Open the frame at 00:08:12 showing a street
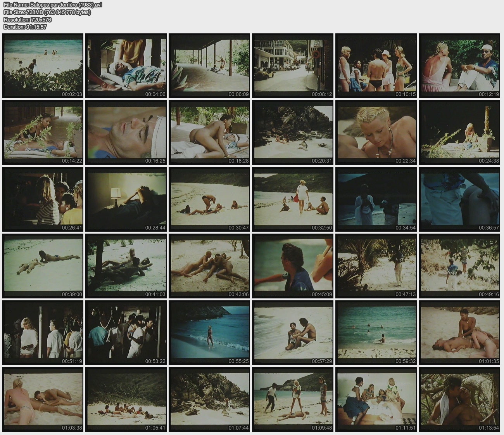 coord(293,65)
